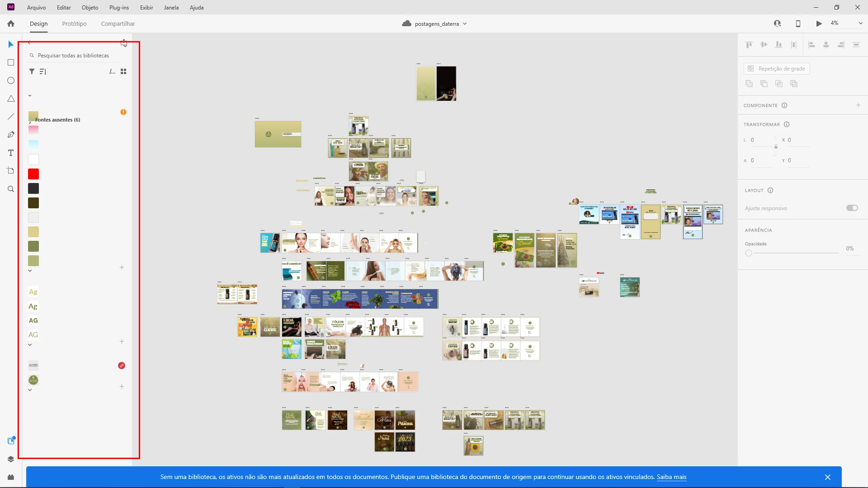Click the desktop preview play button
The image size is (868, 488).
819,23
